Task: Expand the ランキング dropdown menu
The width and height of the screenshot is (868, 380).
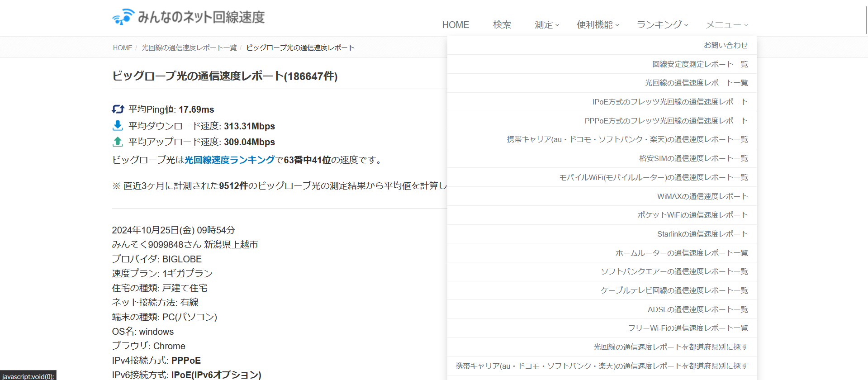Action: (x=662, y=25)
